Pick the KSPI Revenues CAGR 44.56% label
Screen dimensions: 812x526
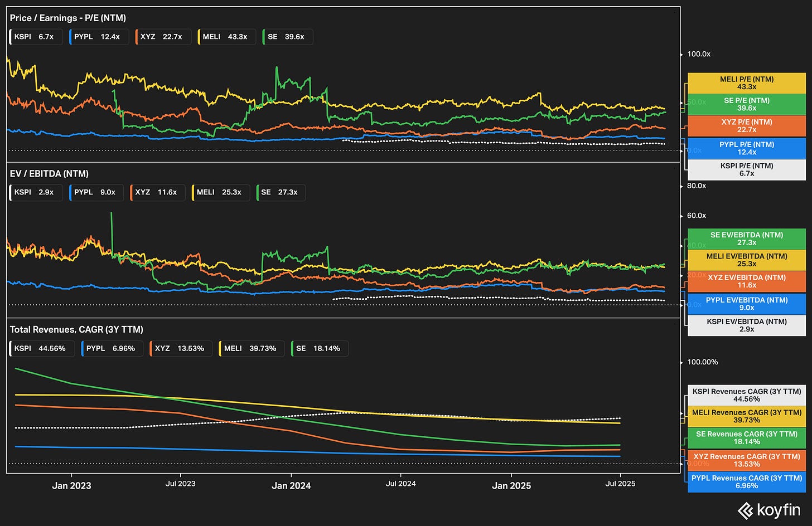747,395
